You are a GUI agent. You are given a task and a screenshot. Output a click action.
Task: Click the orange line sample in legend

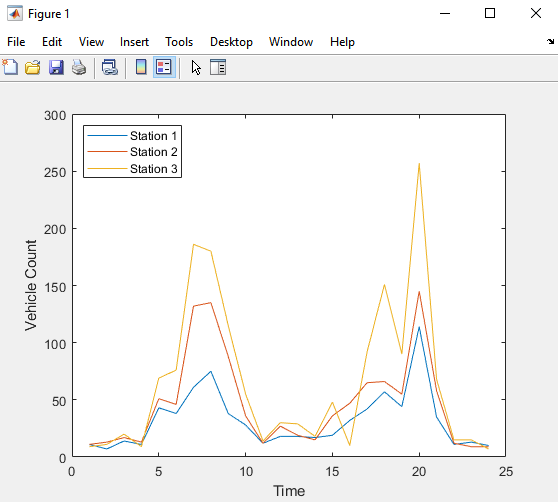coord(107,152)
